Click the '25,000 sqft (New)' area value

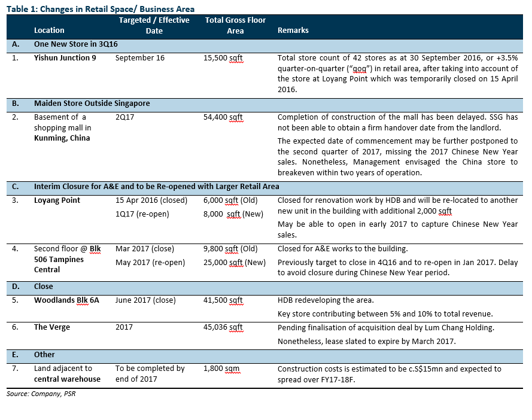coord(235,263)
